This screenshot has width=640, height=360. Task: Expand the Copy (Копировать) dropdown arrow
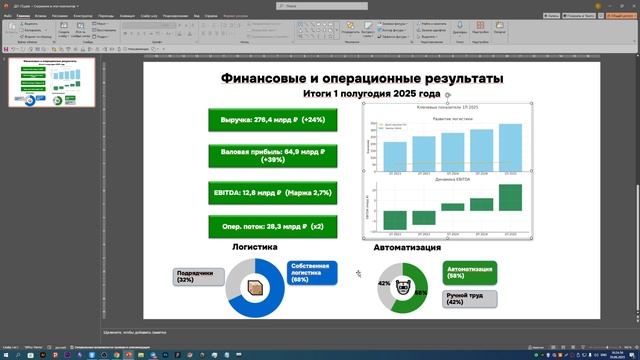(46, 30)
